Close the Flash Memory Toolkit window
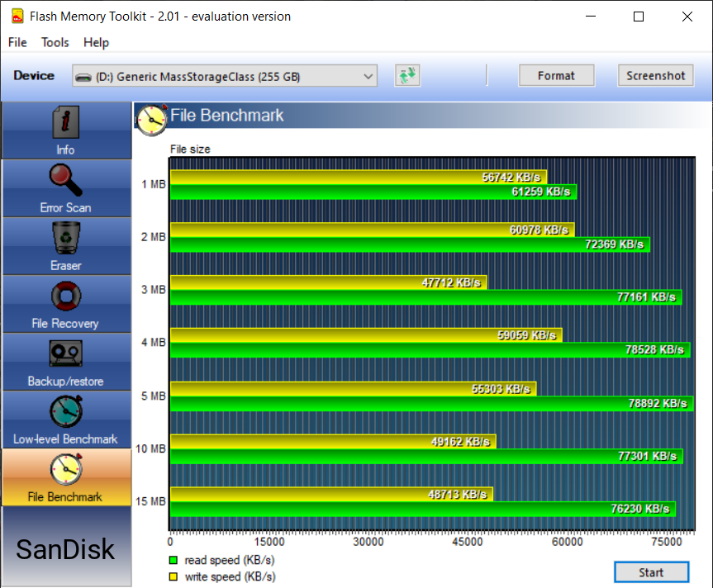Image resolution: width=713 pixels, height=588 pixels. pos(687,17)
